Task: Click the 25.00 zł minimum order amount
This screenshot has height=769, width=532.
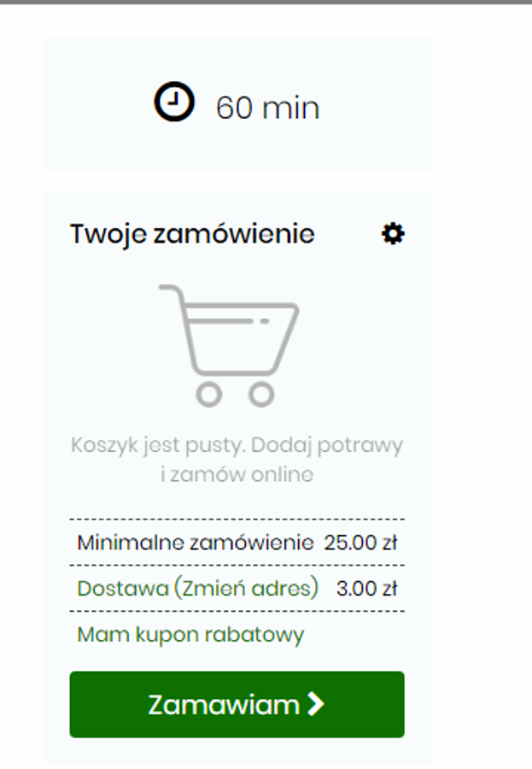Action: point(360,543)
